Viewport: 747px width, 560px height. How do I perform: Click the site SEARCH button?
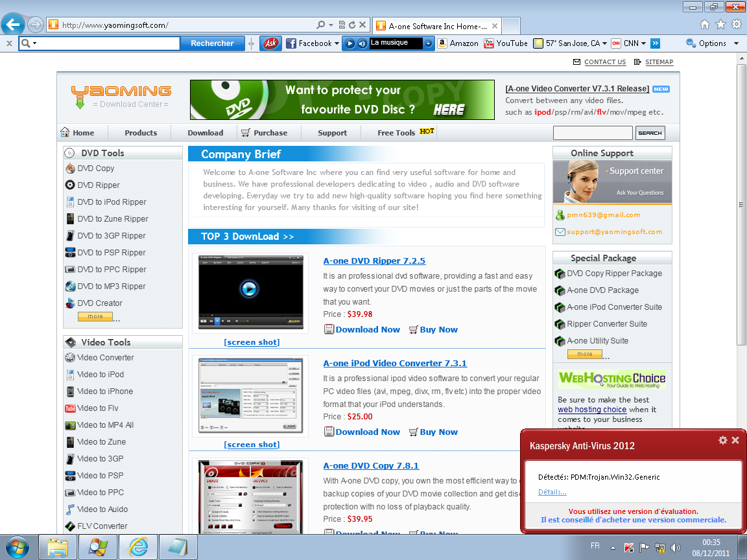[x=650, y=133]
